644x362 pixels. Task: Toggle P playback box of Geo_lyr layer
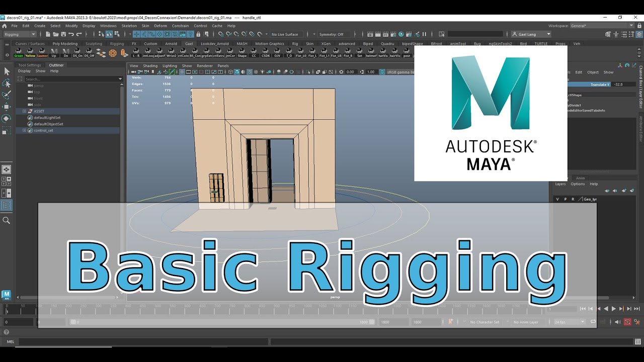pos(565,199)
